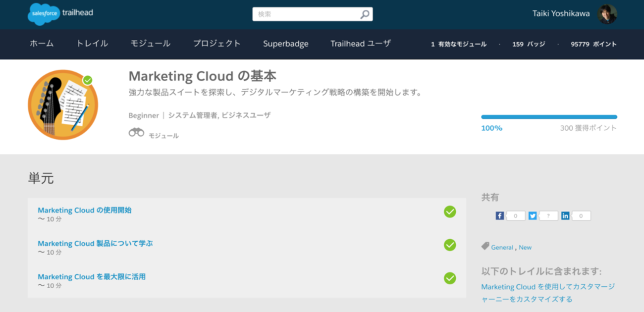
Task: Click the Salesforce Trailhead logo
Action: [60, 13]
